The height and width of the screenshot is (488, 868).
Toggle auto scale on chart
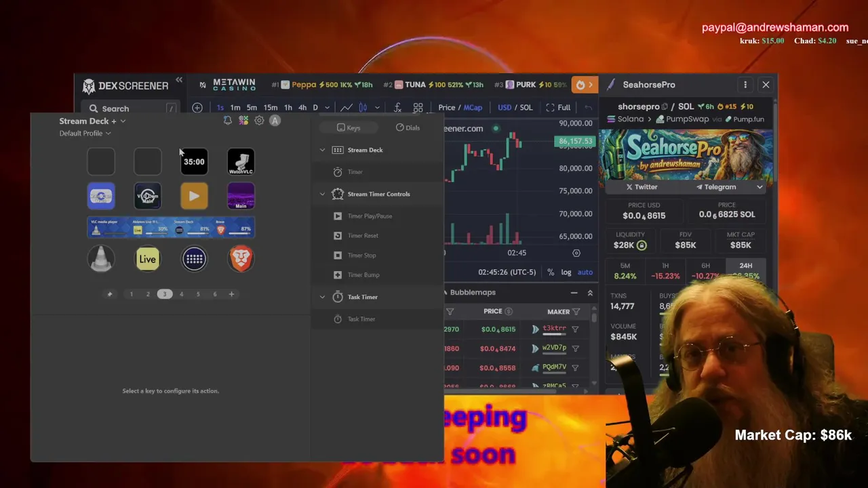click(x=585, y=272)
